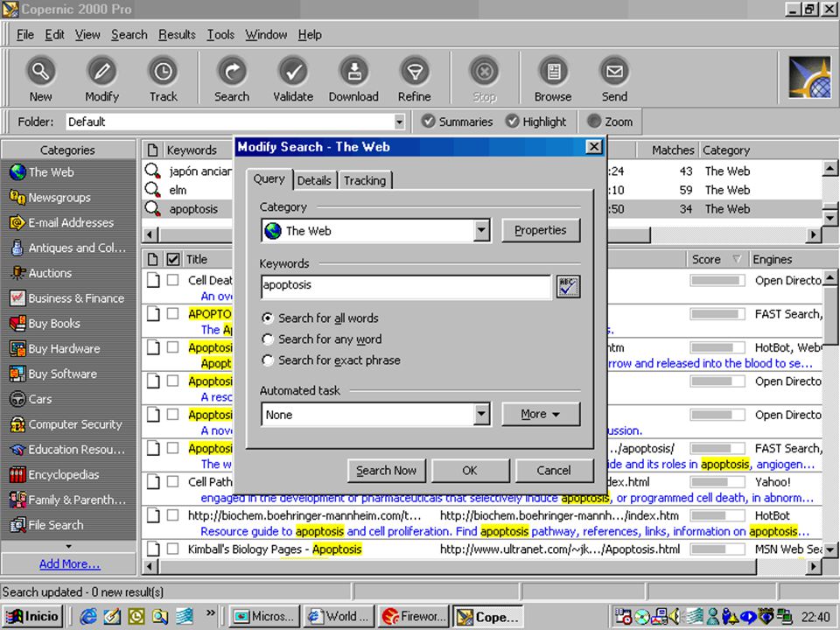Open the spell check button next to Keywords

(568, 287)
